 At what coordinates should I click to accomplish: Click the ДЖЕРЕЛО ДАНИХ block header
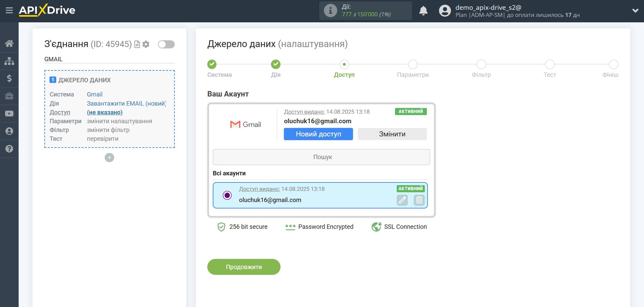(84, 80)
